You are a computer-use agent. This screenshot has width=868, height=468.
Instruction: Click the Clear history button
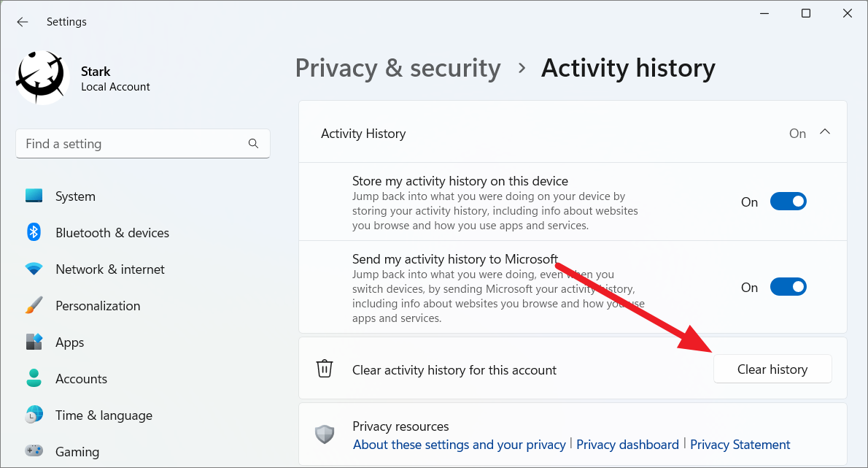tap(772, 369)
